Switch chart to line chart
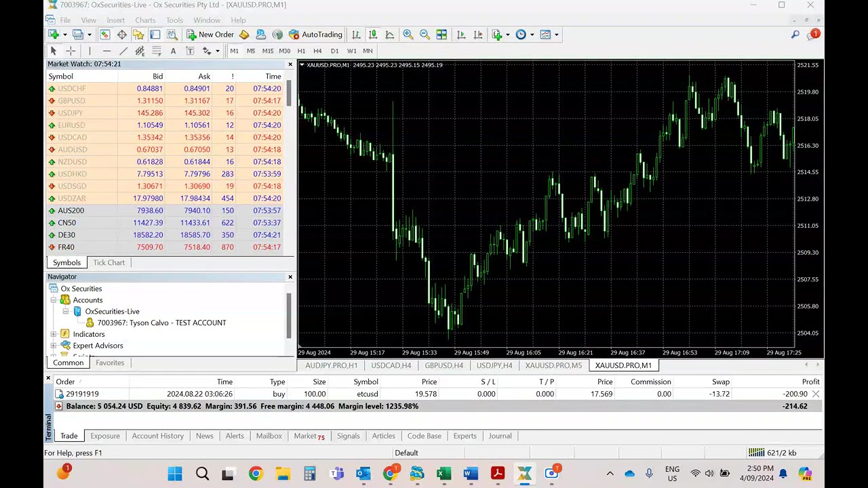This screenshot has width=868, height=488. (390, 35)
